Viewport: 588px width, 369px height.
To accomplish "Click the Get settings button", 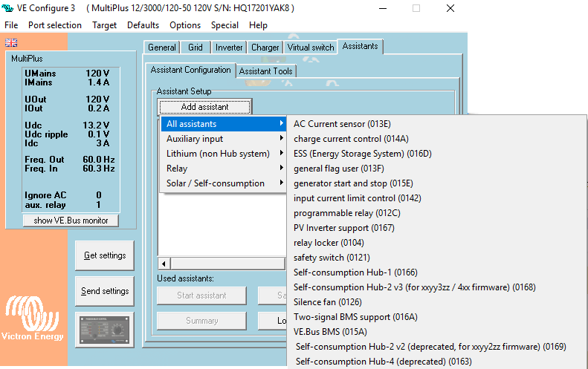I will (x=105, y=255).
